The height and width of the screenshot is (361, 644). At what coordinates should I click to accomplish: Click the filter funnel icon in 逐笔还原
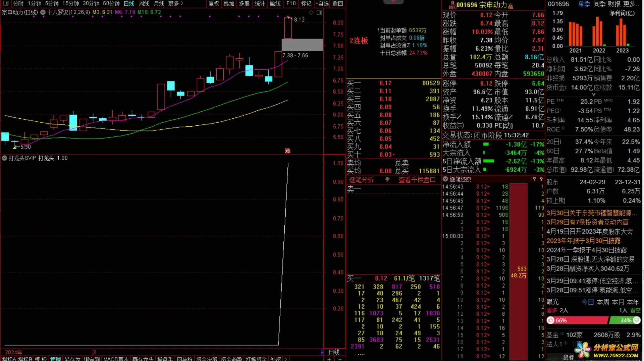click(x=534, y=179)
